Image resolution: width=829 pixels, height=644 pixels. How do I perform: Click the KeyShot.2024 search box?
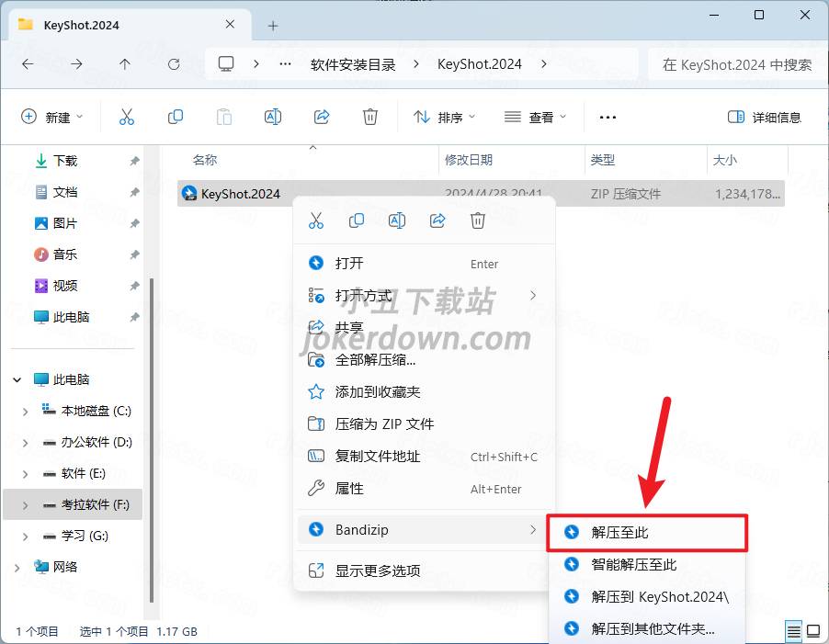pos(736,64)
